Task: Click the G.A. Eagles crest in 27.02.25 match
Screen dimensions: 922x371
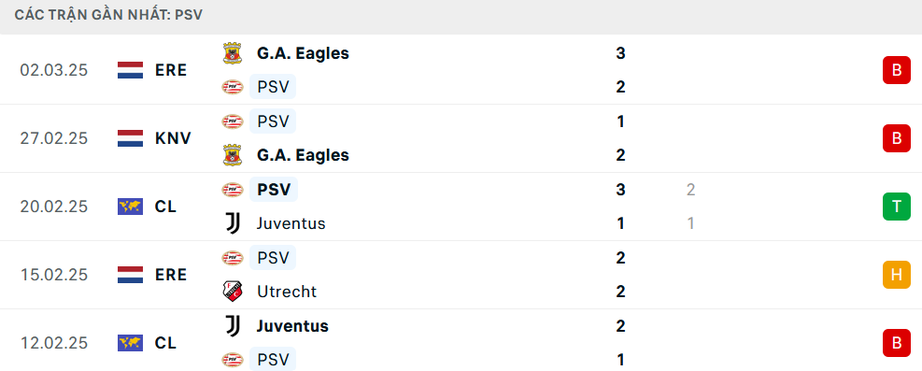Action: [x=232, y=155]
